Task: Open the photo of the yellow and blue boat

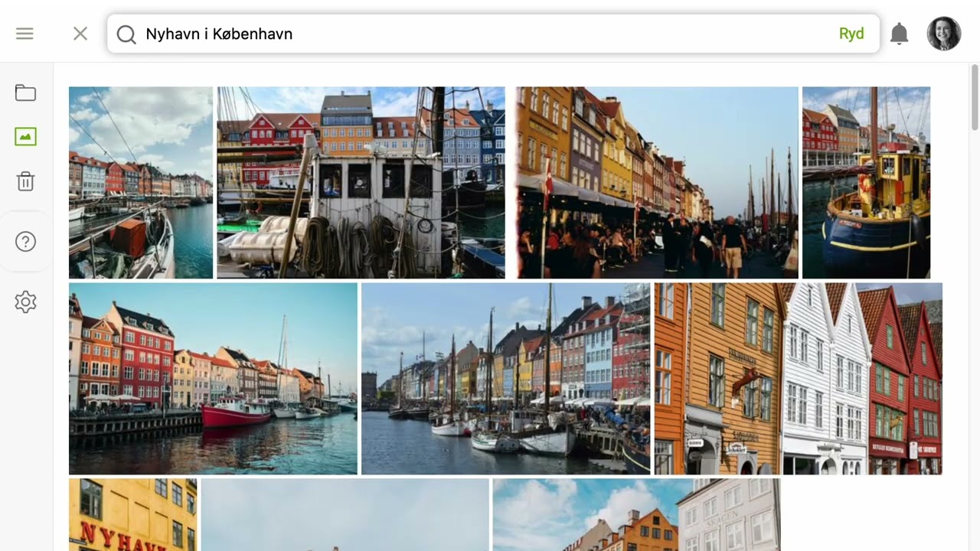Action: pyautogui.click(x=867, y=183)
